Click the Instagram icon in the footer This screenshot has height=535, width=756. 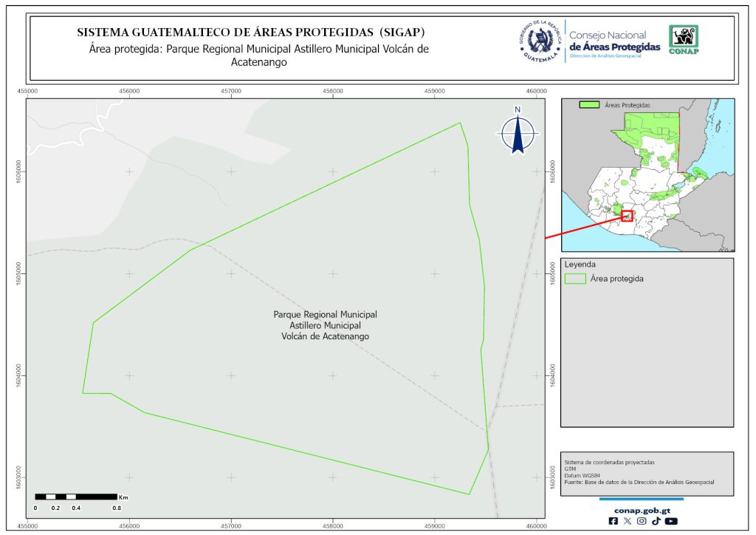point(642,521)
